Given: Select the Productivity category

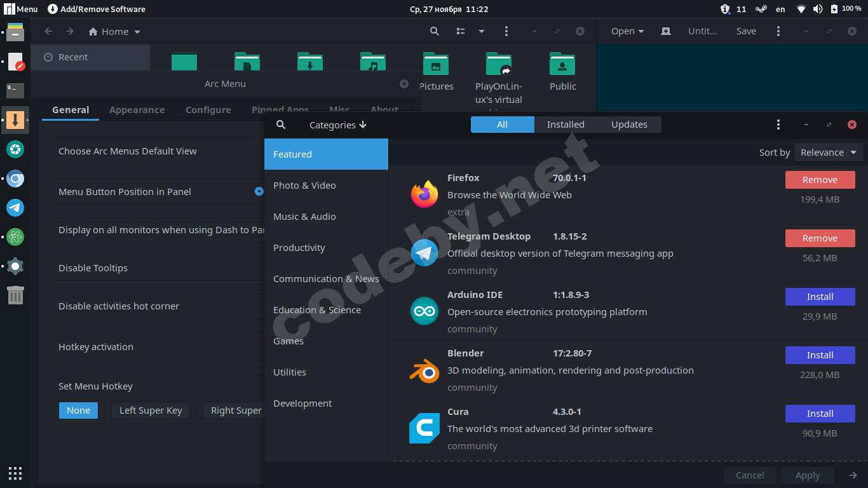Looking at the screenshot, I should [x=326, y=248].
